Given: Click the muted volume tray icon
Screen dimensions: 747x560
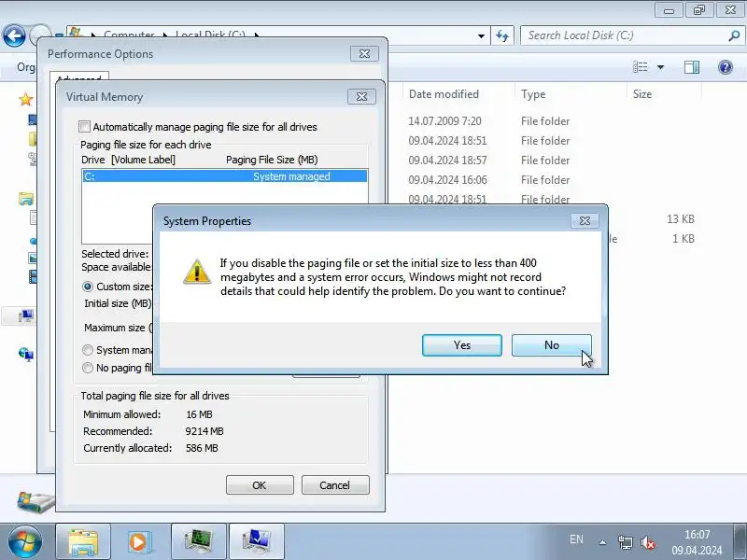Looking at the screenshot, I should [x=647, y=542].
